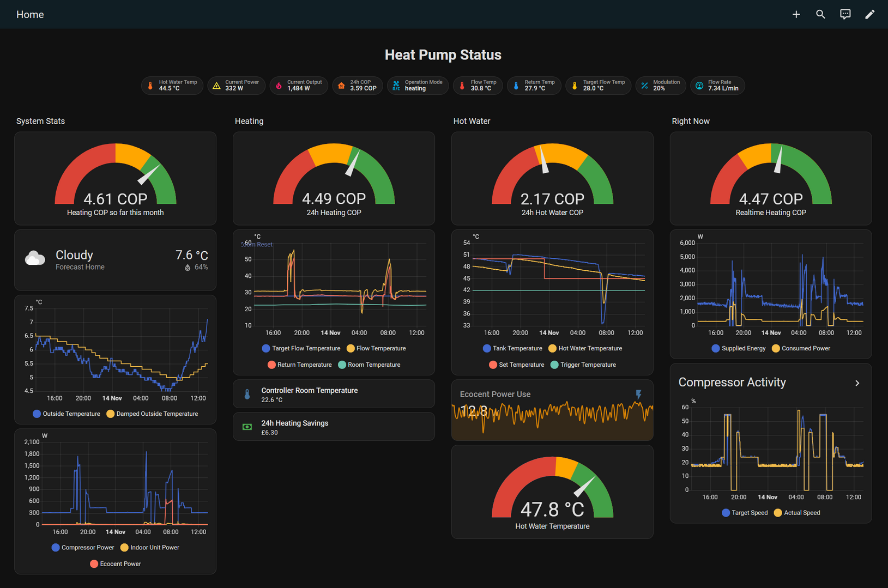This screenshot has width=888, height=588.
Task: Click the Current Output flame icon
Action: coord(279,86)
